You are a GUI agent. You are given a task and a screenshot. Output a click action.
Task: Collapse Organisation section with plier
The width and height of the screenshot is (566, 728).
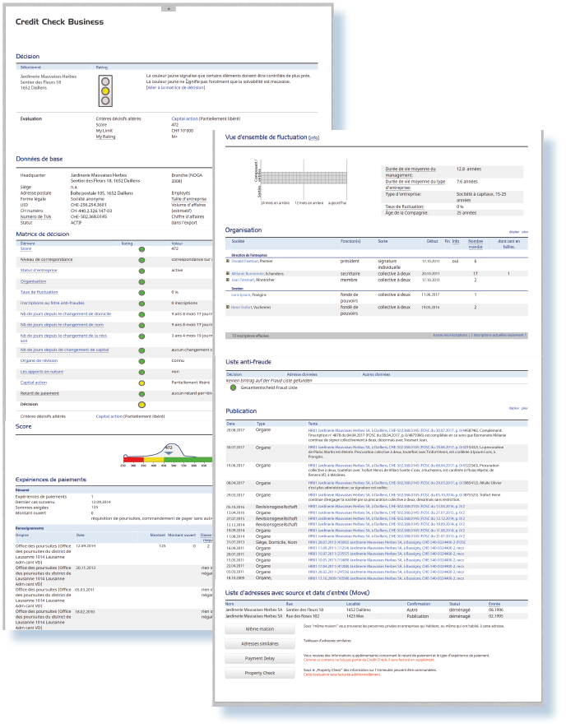[525, 232]
